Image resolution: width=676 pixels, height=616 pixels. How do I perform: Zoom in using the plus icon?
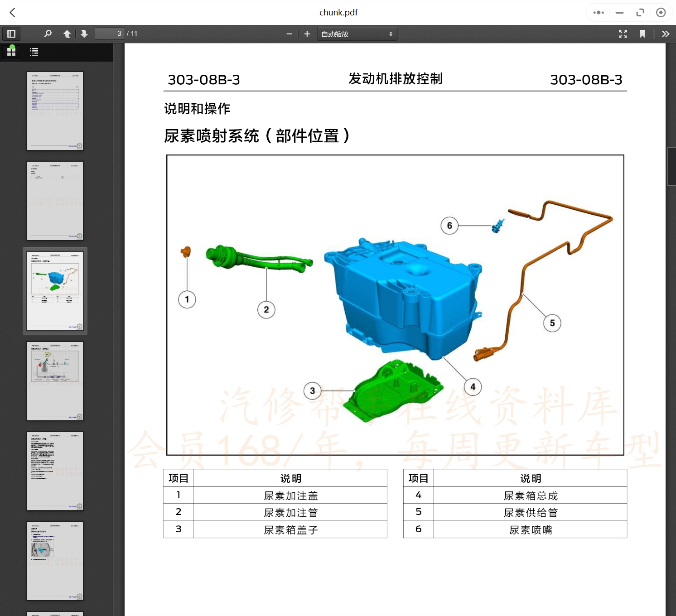click(307, 34)
